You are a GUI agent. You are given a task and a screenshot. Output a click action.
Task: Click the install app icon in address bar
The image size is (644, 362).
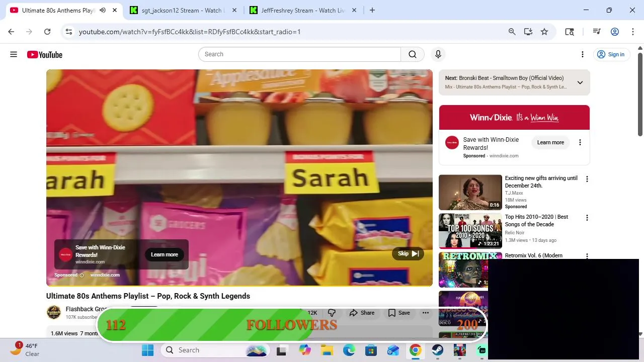[x=528, y=32]
